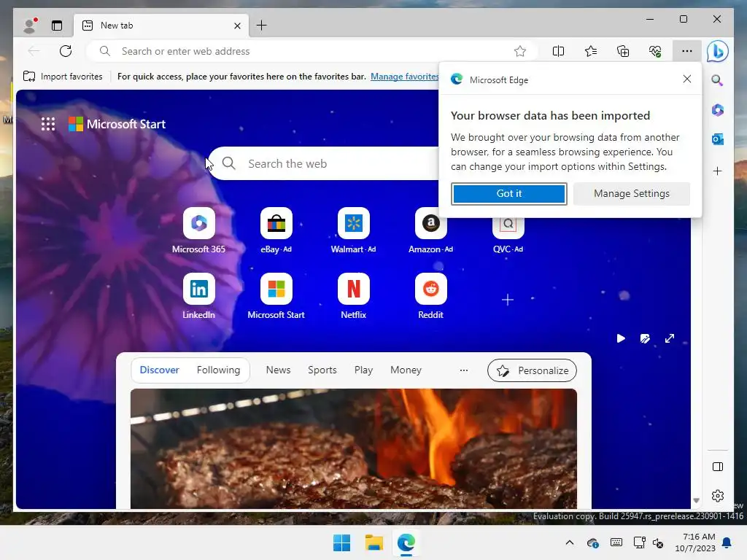The image size is (747, 560).
Task: Open the Play feed tab
Action: [x=363, y=370]
